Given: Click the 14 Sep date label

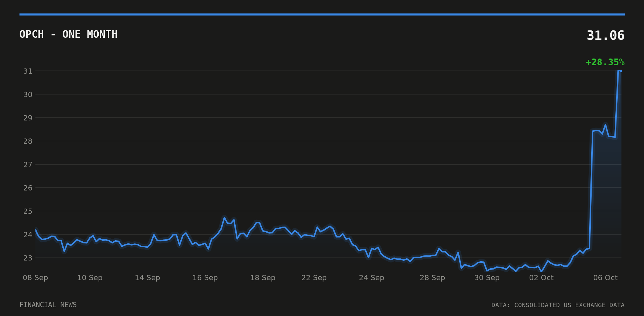Looking at the screenshot, I should 148,278.
